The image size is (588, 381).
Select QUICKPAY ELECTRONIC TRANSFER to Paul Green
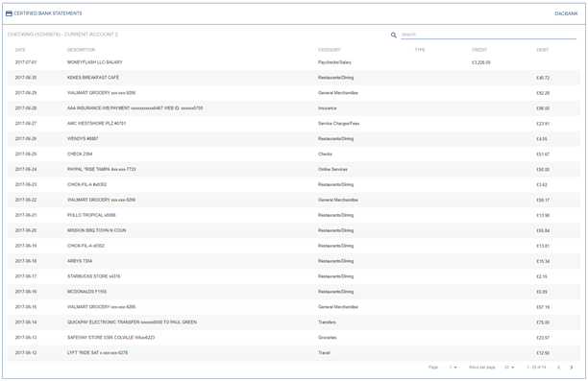click(132, 322)
